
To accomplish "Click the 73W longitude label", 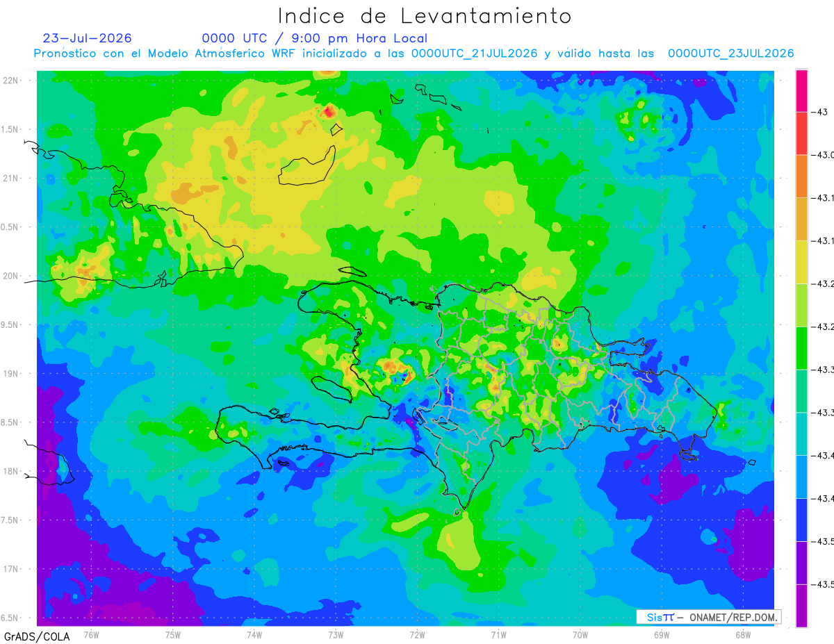I will coord(336,634).
